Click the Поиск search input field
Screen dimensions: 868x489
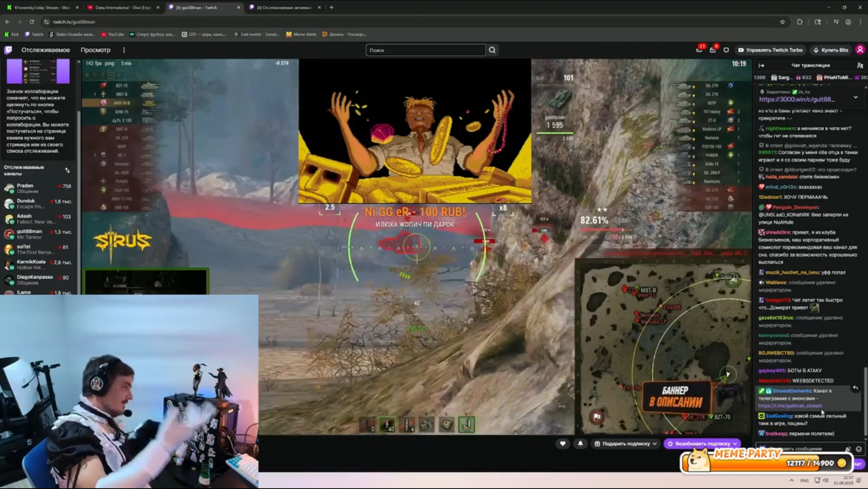pos(425,50)
